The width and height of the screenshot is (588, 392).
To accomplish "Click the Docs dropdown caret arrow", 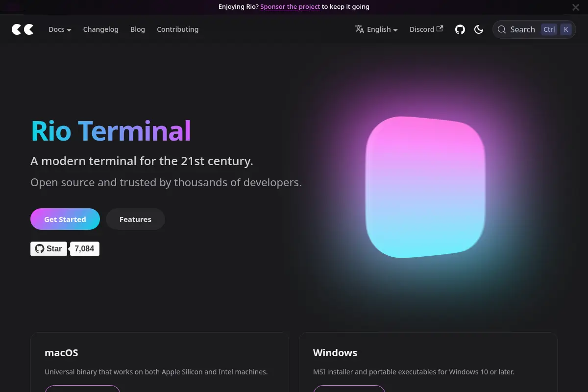I will (x=69, y=30).
